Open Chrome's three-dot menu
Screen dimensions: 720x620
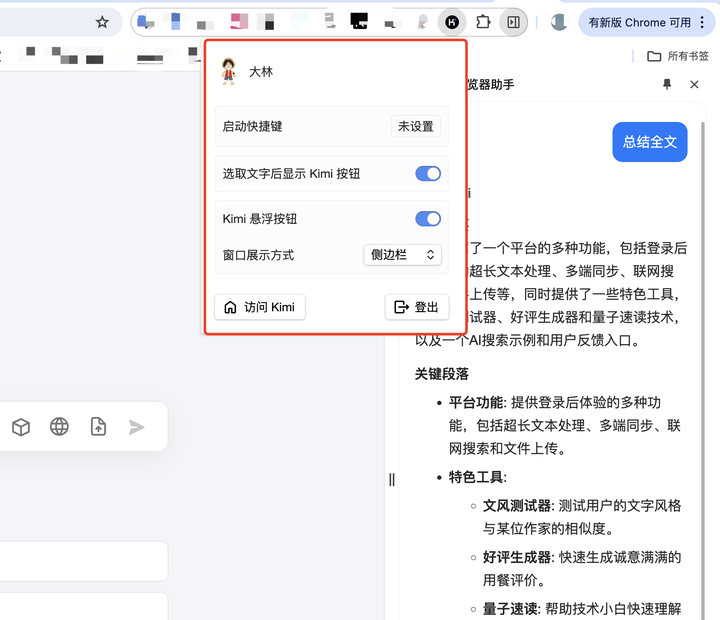(x=702, y=22)
